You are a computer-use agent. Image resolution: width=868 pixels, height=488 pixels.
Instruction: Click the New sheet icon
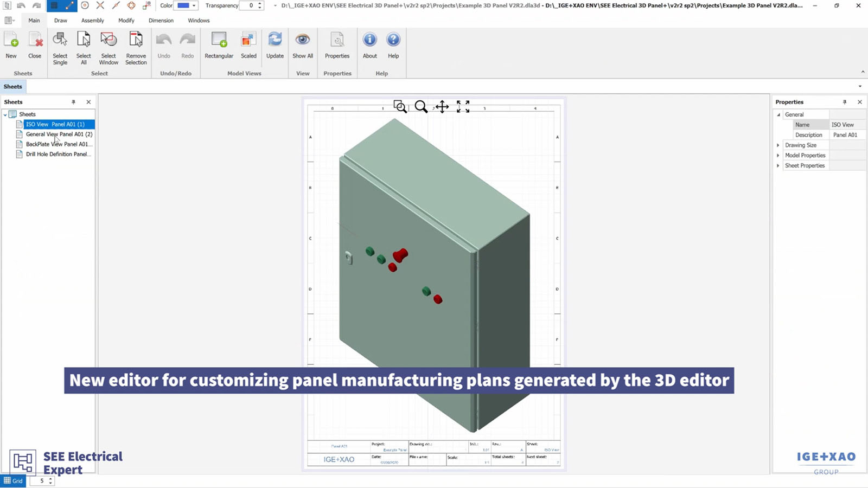pyautogui.click(x=11, y=40)
